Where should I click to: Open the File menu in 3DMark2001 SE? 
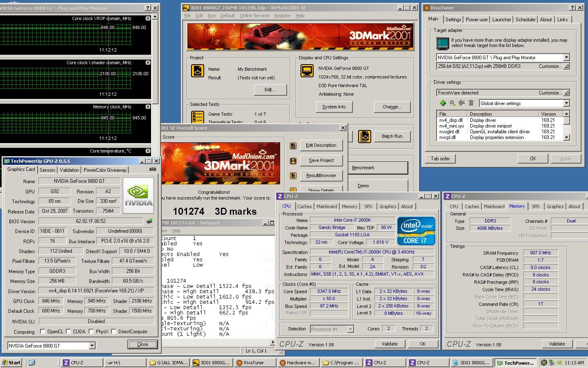(187, 16)
